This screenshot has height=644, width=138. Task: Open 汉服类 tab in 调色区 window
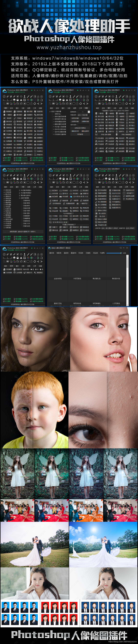point(88,253)
